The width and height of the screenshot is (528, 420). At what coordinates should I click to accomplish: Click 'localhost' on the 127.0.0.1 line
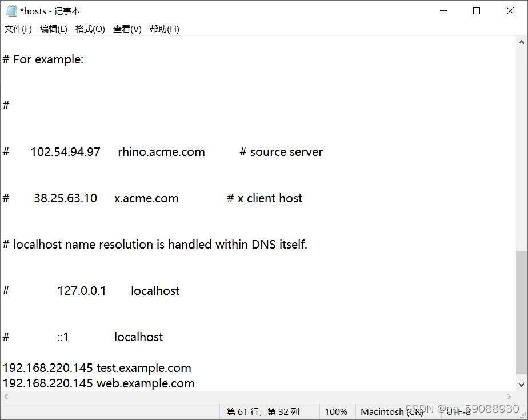[155, 291]
